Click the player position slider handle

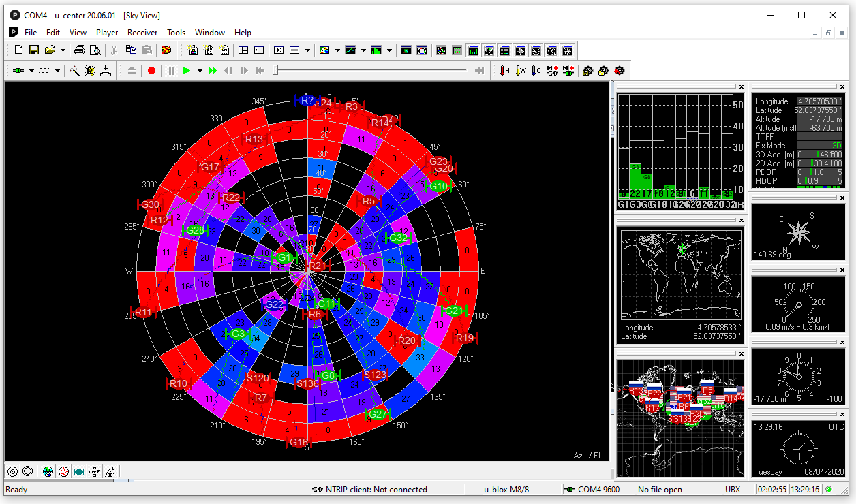coord(275,70)
